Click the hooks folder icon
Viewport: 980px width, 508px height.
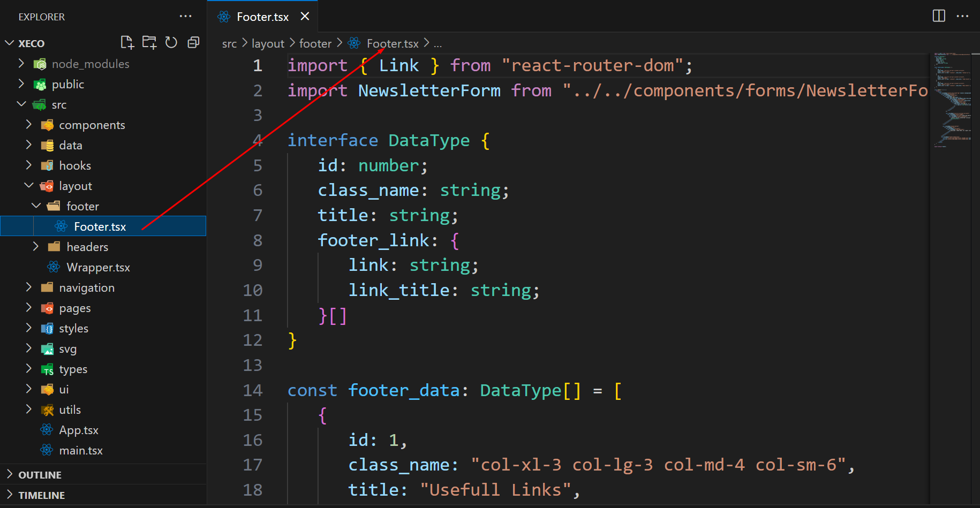pos(47,166)
